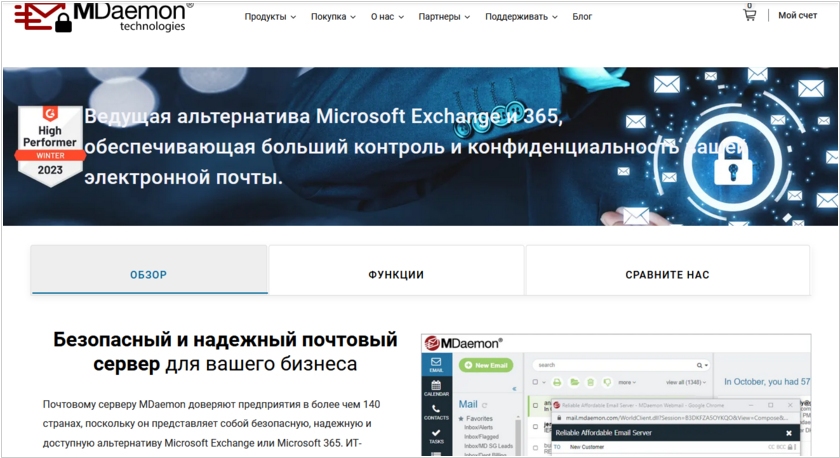Select the Inbox/MD SG Leads folder
The width and height of the screenshot is (840, 458).
[x=489, y=446]
